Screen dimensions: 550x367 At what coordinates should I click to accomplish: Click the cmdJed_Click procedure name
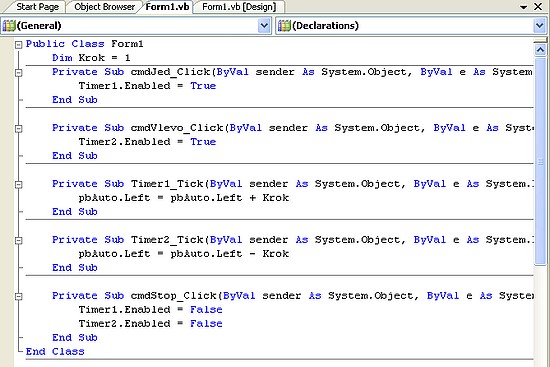pyautogui.click(x=170, y=72)
